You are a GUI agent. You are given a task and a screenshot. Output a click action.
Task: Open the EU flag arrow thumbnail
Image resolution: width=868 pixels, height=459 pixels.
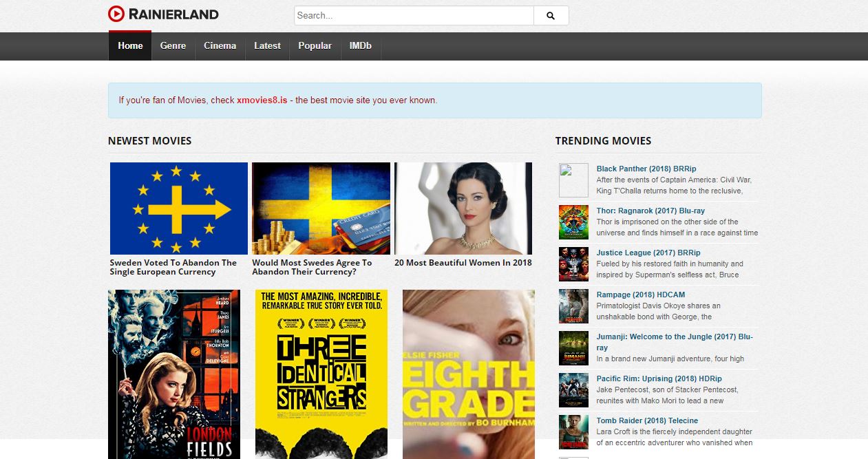(x=179, y=209)
